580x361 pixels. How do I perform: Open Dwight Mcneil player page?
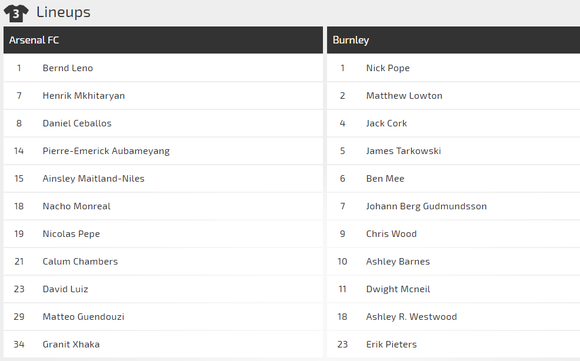point(398,289)
